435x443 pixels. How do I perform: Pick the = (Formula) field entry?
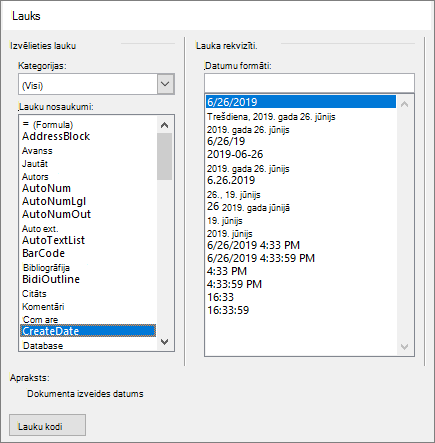(x=48, y=125)
